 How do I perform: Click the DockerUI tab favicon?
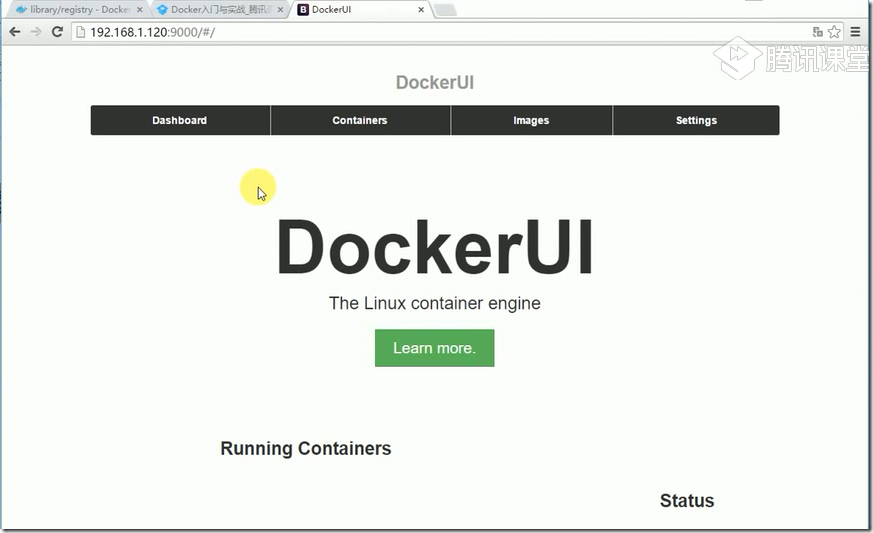point(303,9)
